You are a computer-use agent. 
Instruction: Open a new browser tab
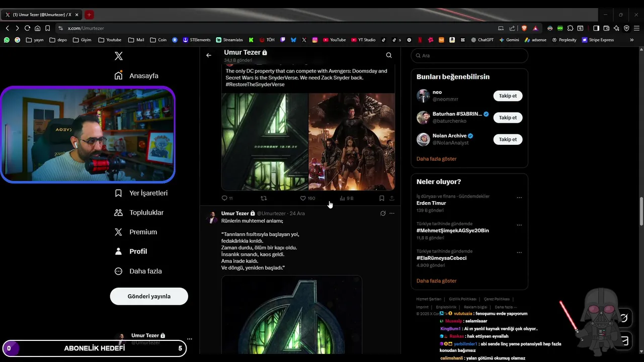coord(89,15)
